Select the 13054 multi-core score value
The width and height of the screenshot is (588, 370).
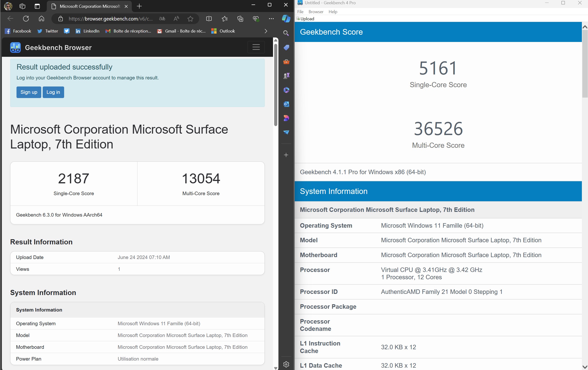point(201,178)
